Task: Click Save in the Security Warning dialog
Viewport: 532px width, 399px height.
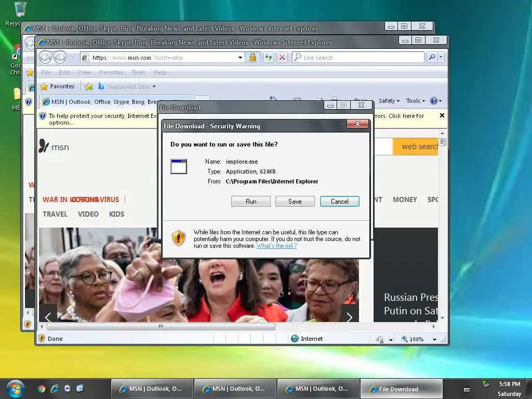Action: pyautogui.click(x=295, y=201)
